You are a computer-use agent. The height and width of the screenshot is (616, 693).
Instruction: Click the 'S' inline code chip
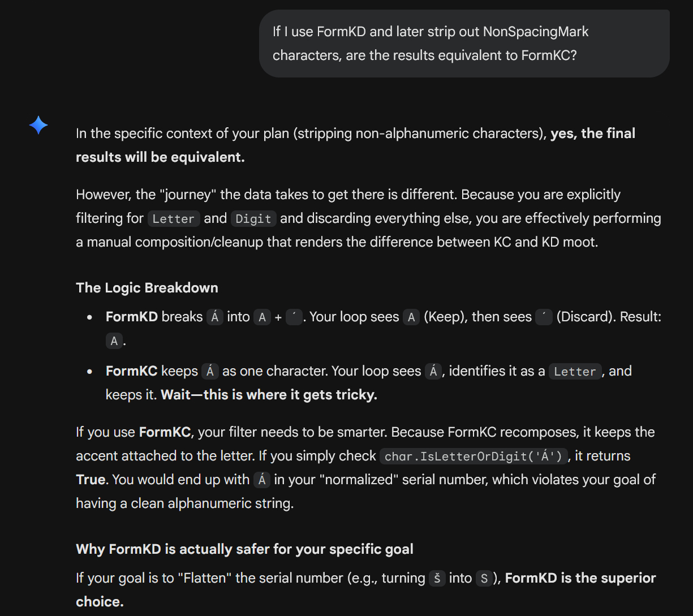(x=484, y=579)
